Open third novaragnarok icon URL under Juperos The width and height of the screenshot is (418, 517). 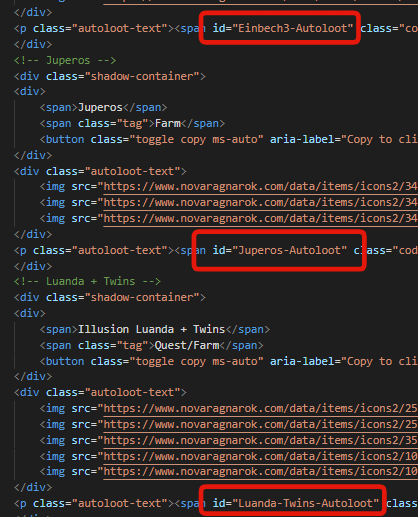pyautogui.click(x=260, y=219)
